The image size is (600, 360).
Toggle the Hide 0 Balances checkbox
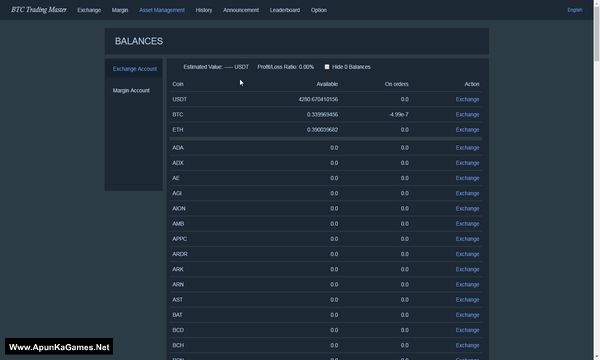click(x=327, y=67)
